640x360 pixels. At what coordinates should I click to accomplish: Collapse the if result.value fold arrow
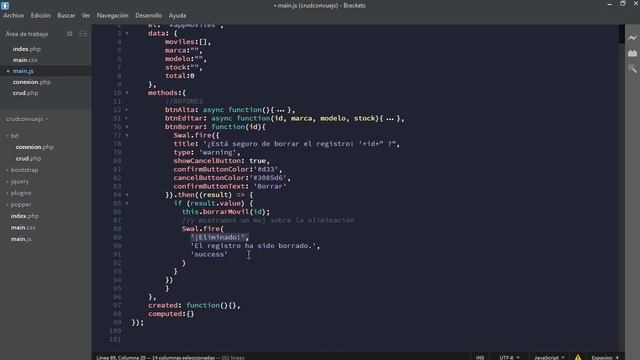tap(127, 203)
